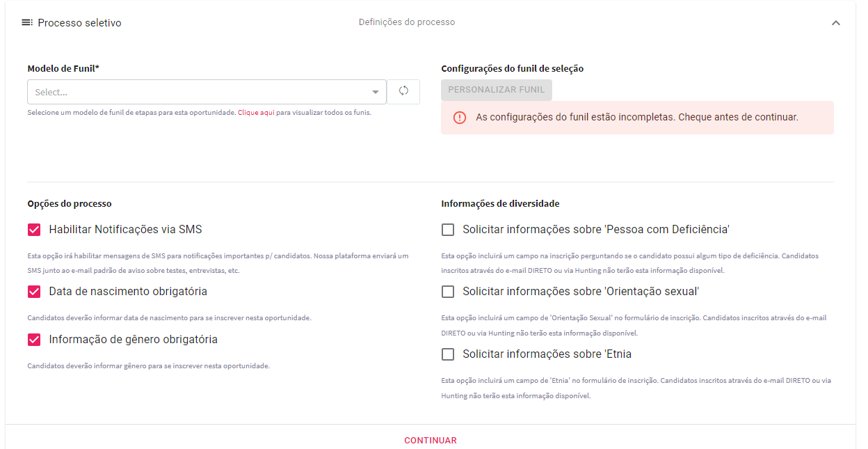Uncheck Informação de gênero obrigatória

point(34,340)
